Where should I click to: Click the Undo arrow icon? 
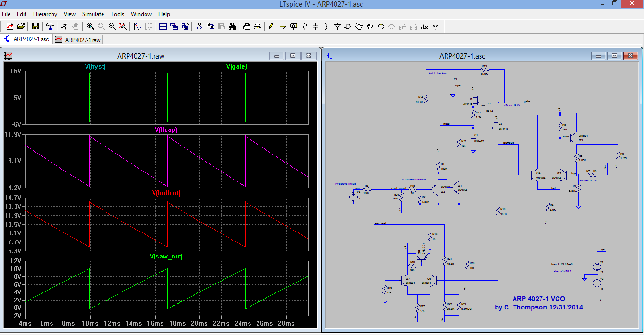[381, 26]
